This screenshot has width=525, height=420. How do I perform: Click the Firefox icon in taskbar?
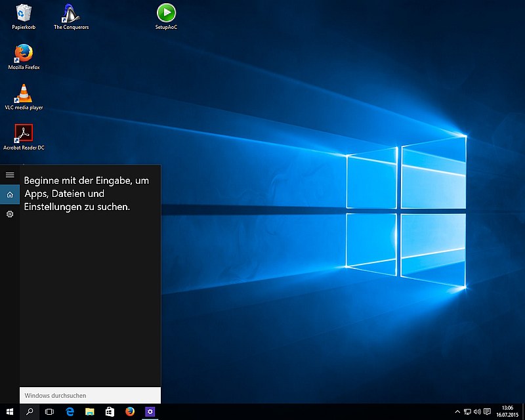pyautogui.click(x=130, y=411)
